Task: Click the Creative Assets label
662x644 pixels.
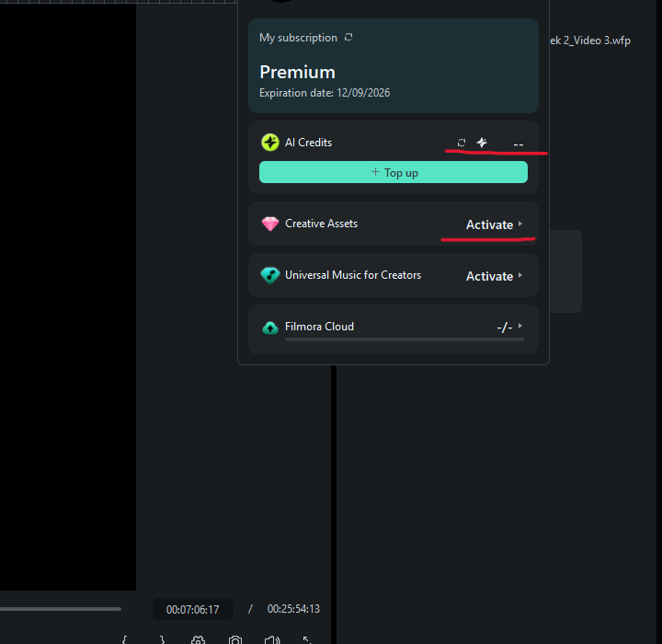Action: tap(321, 224)
